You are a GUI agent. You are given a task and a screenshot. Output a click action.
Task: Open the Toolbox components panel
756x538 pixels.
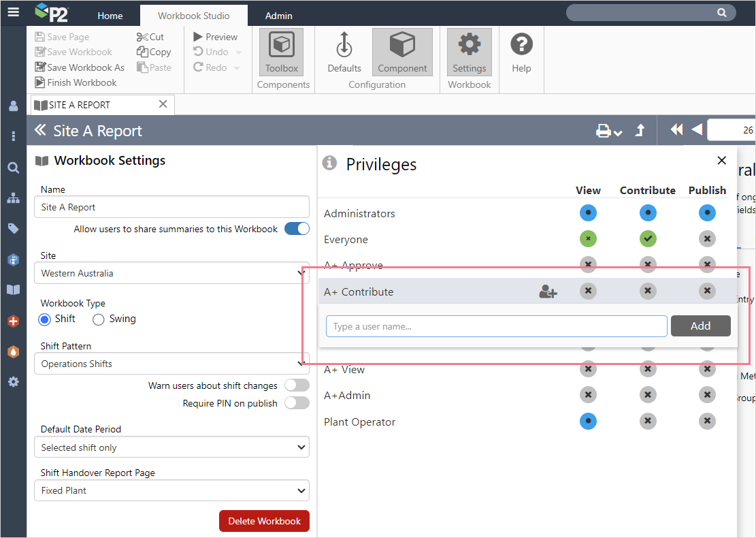point(281,52)
